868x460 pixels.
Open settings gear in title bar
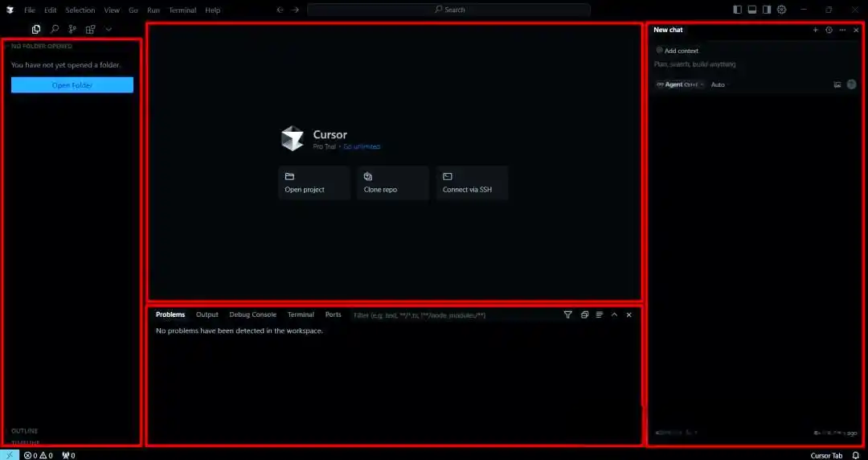[781, 10]
